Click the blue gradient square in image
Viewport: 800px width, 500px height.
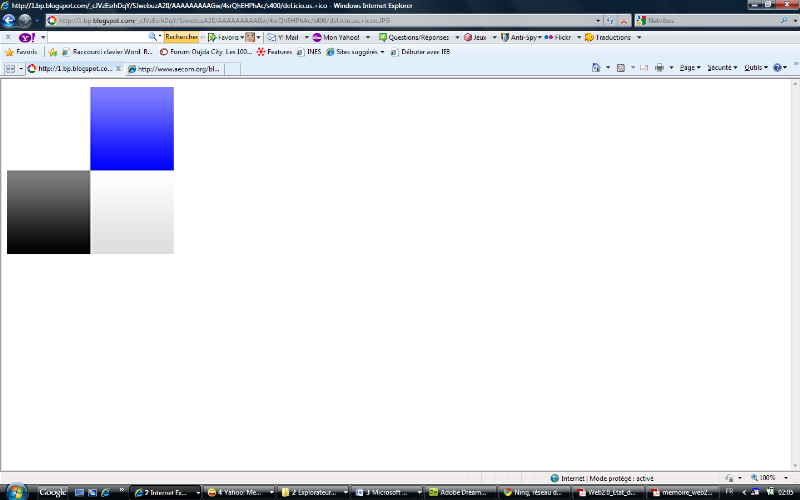click(132, 129)
